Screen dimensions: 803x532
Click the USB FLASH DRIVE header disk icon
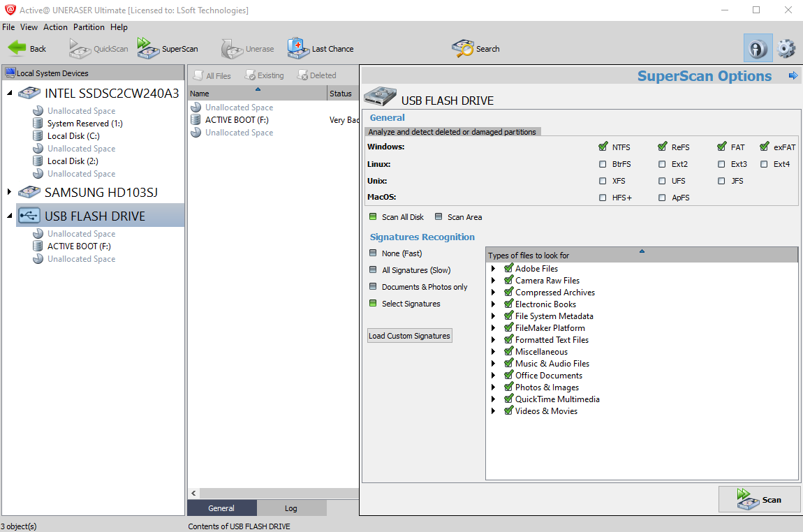tap(380, 96)
